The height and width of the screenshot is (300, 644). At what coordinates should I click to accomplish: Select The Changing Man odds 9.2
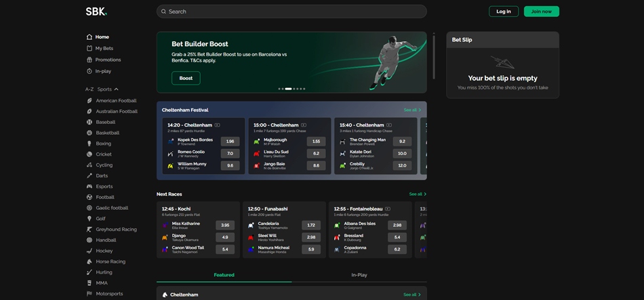[402, 142]
